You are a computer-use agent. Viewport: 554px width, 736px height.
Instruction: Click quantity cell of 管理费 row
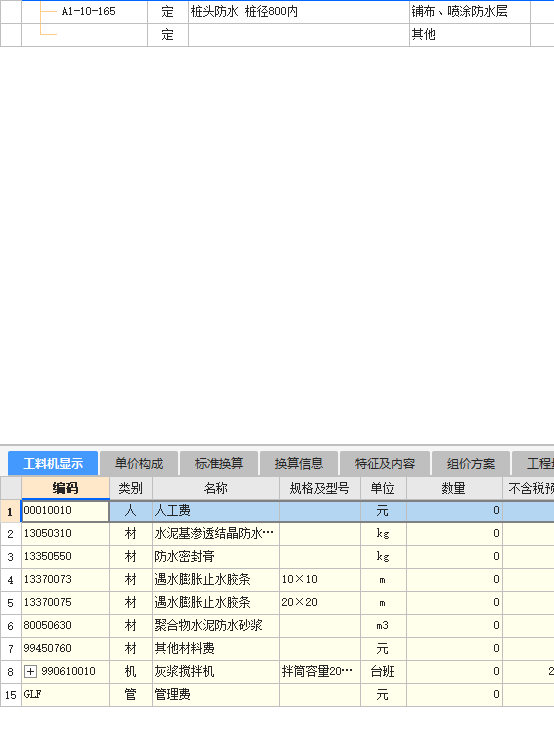(x=454, y=695)
